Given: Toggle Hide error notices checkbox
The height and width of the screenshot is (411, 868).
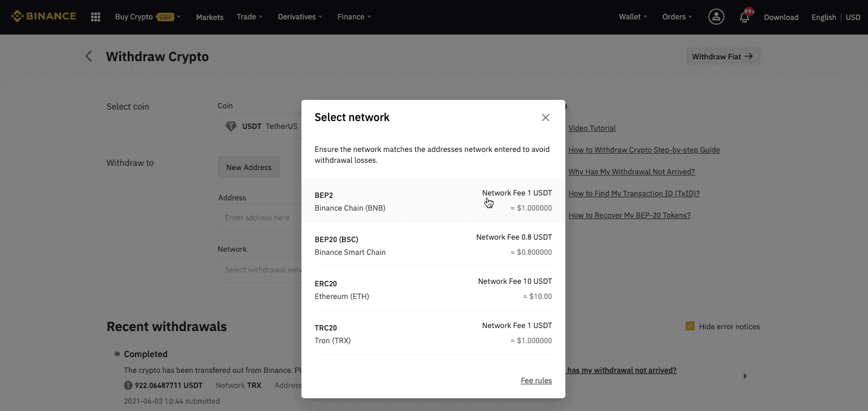Looking at the screenshot, I should tap(690, 326).
